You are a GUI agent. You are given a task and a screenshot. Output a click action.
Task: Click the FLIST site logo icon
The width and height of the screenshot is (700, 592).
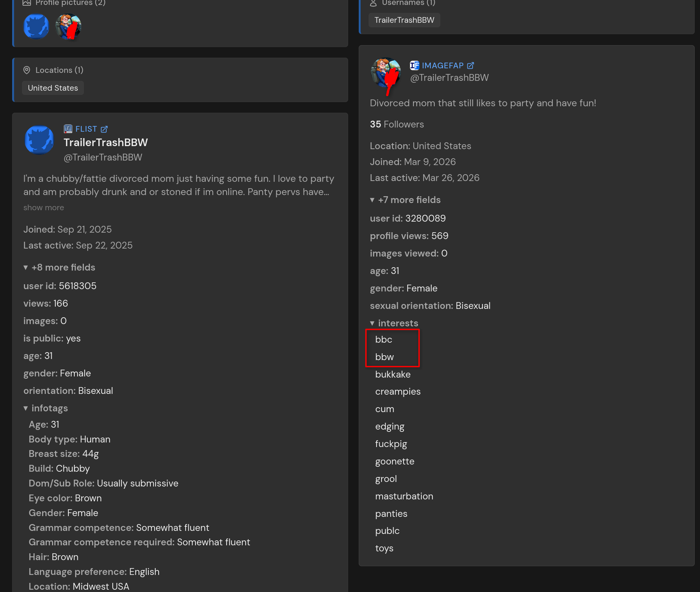(x=68, y=129)
